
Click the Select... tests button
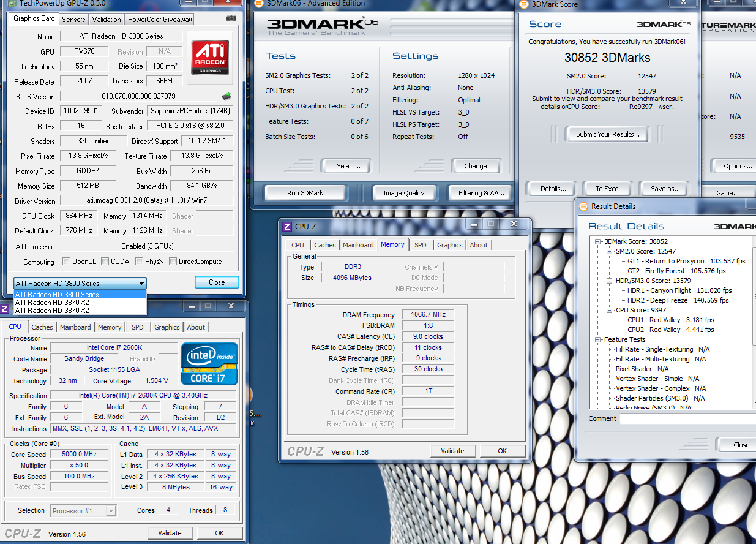(x=348, y=166)
